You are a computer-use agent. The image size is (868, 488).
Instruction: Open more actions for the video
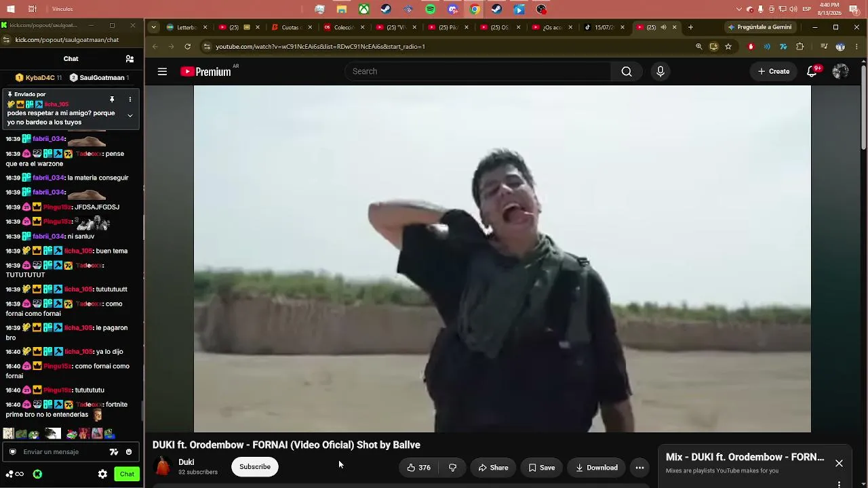tap(639, 468)
